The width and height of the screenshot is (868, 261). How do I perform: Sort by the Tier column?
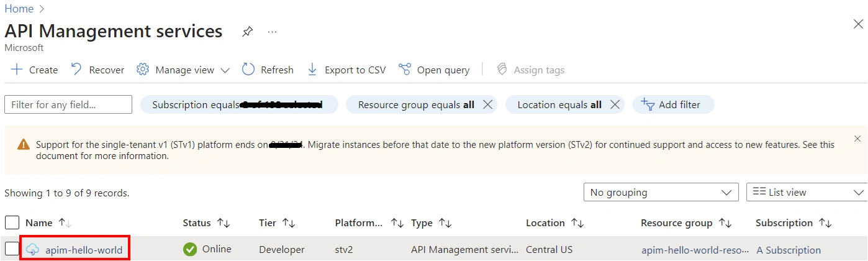277,222
